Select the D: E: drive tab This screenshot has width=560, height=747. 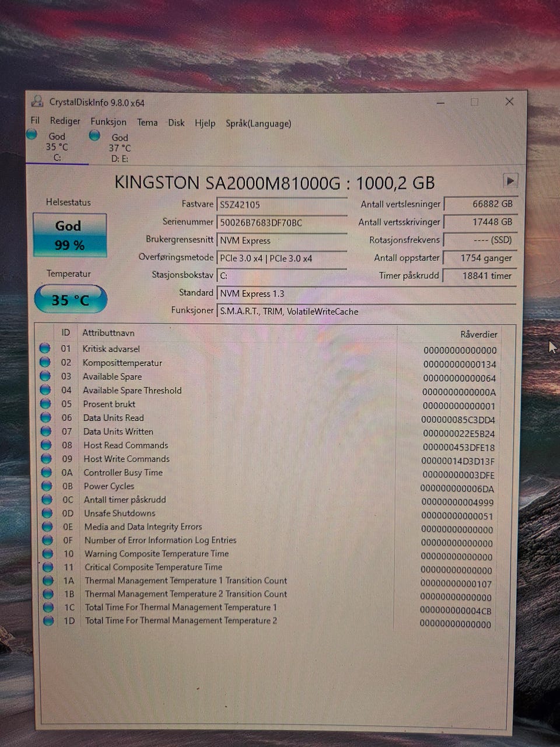[120, 148]
